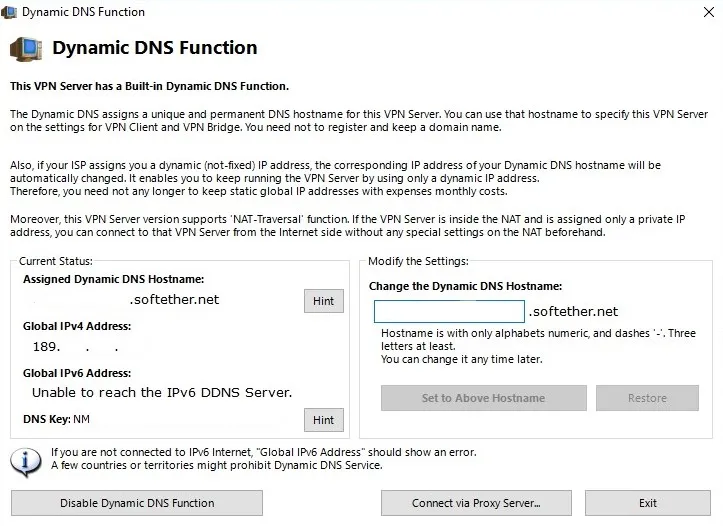Click the 'Dynamic DNS Function' heading text

(154, 48)
